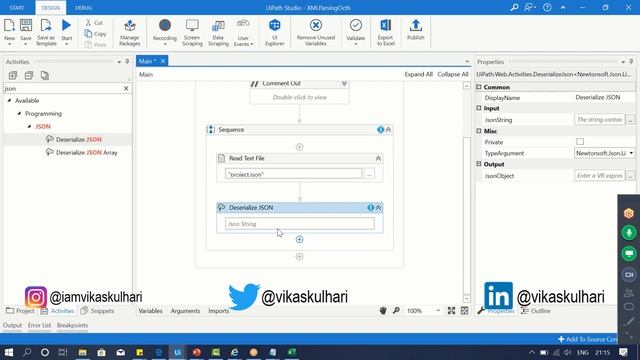Viewport: 640px width, 360px height.
Task: Copy the selected activity
Action: click(x=96, y=34)
